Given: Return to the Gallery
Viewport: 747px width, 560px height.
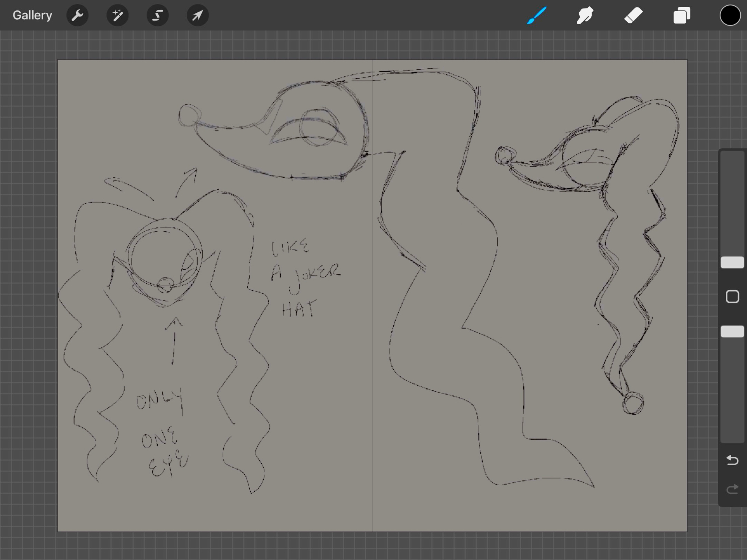Looking at the screenshot, I should 32,15.
